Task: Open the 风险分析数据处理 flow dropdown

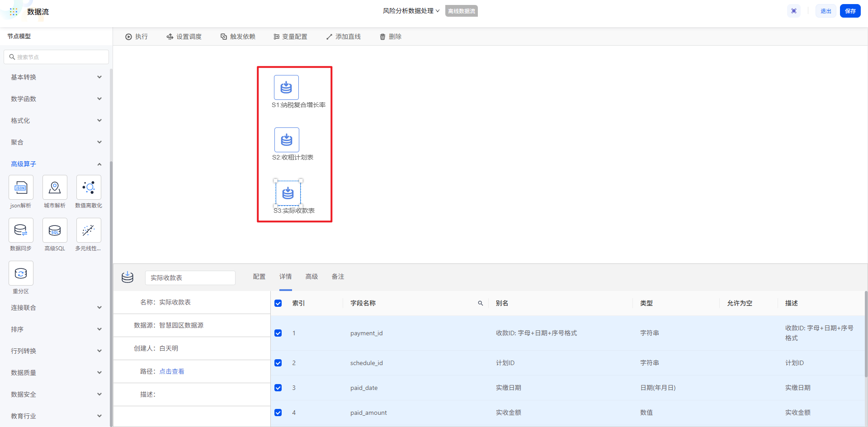Action: point(411,11)
